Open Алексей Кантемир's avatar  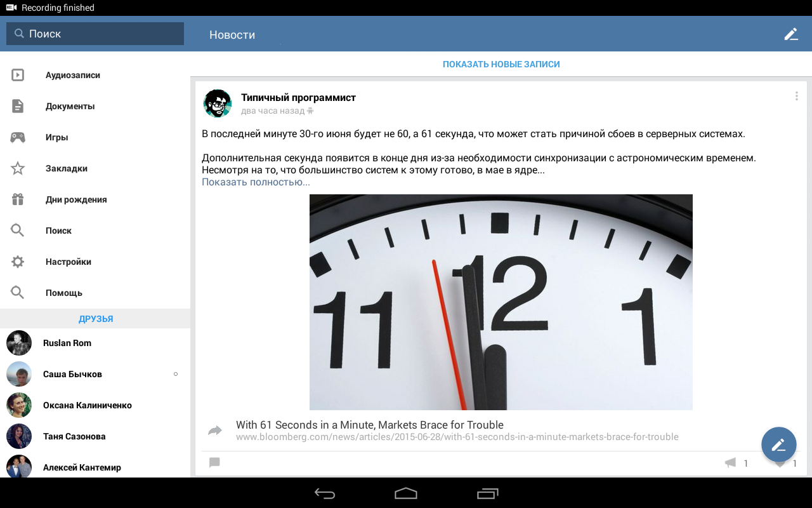tap(19, 467)
